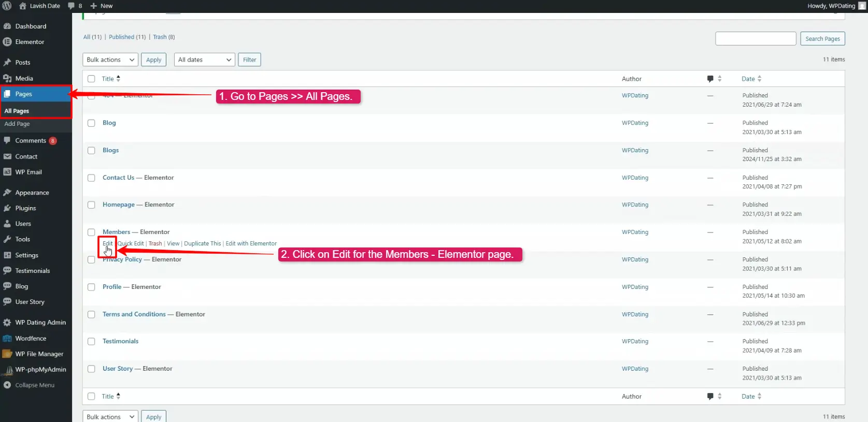The height and width of the screenshot is (422, 868).
Task: Open the Settings sidebar icon
Action: click(x=7, y=255)
